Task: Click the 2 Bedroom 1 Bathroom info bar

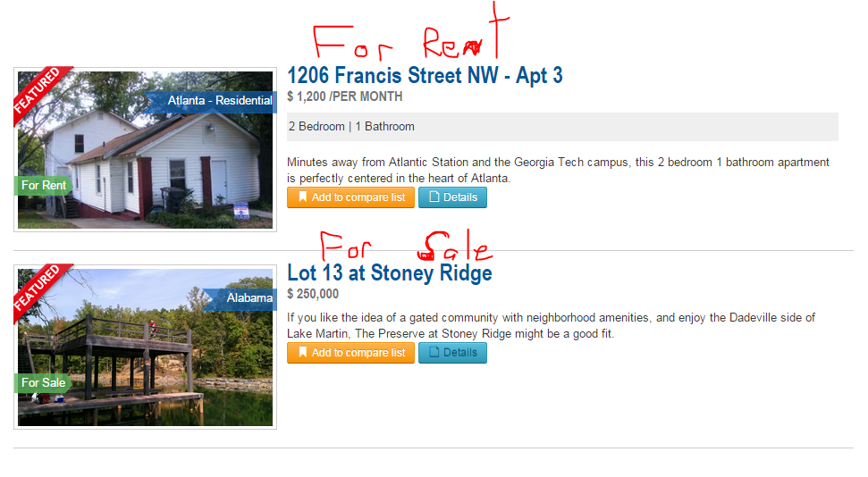Action: pyautogui.click(x=562, y=127)
